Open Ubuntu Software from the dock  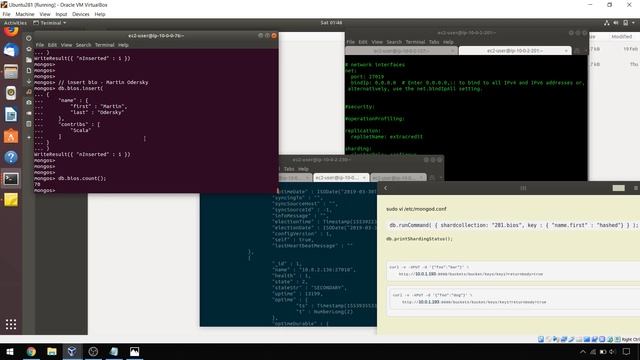pos(11,136)
